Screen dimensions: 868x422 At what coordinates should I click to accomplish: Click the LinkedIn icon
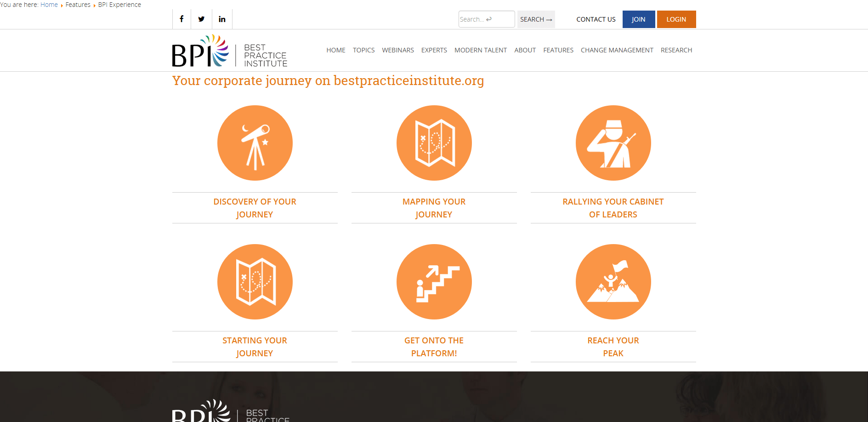pos(222,19)
